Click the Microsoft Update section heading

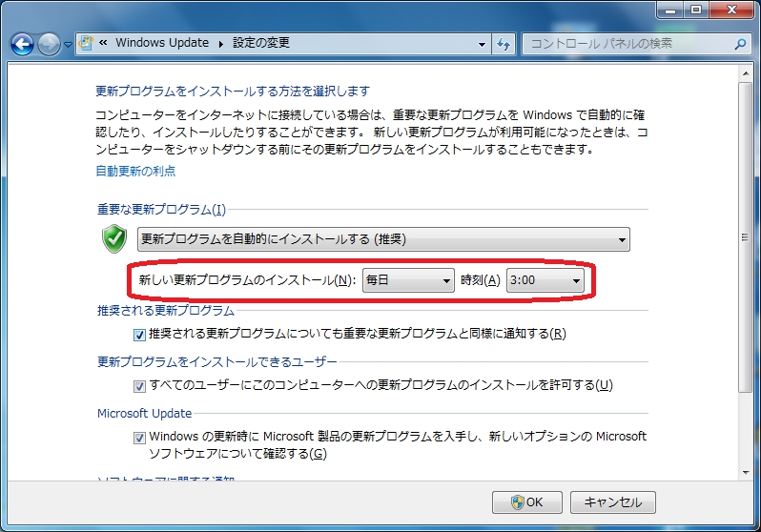tap(145, 413)
